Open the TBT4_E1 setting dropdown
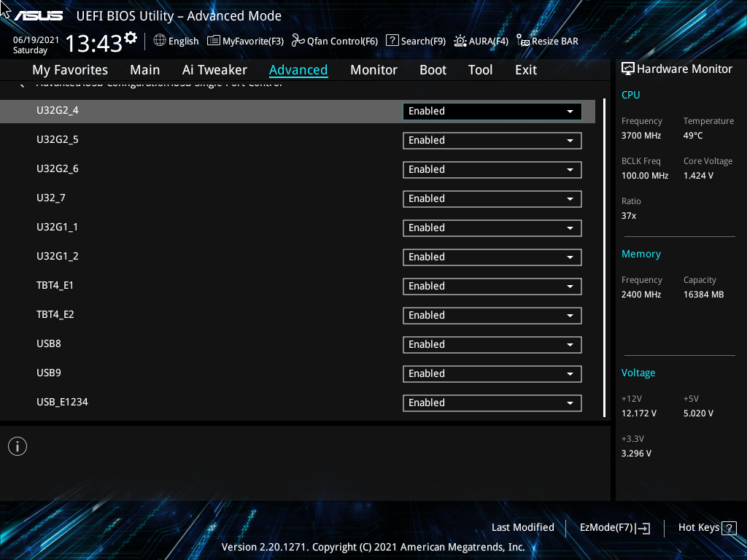 pyautogui.click(x=492, y=286)
